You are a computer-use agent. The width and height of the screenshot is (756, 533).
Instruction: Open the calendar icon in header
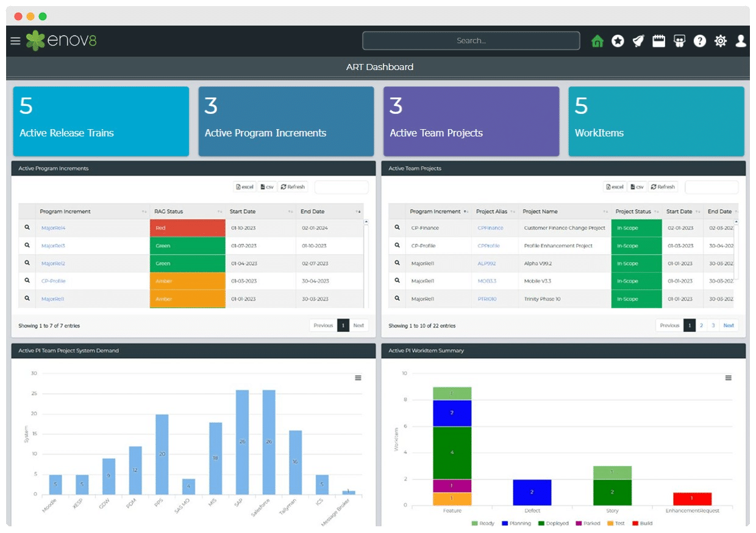pos(658,41)
